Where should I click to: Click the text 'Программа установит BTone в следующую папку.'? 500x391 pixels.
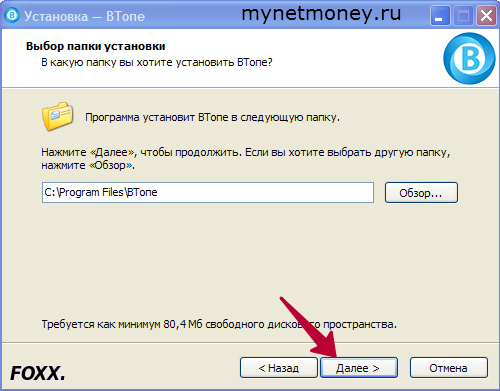click(212, 117)
